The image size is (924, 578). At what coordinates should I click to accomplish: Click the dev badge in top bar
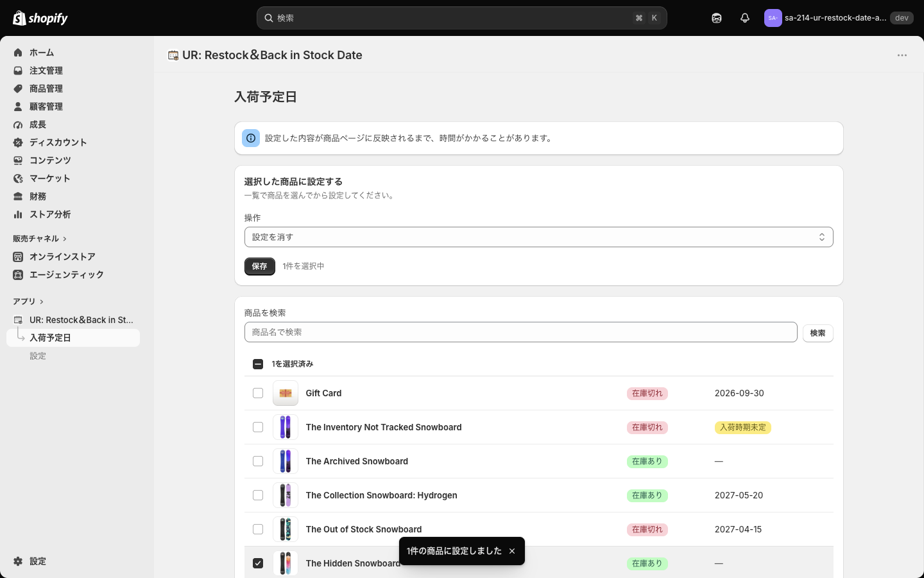coord(902,18)
